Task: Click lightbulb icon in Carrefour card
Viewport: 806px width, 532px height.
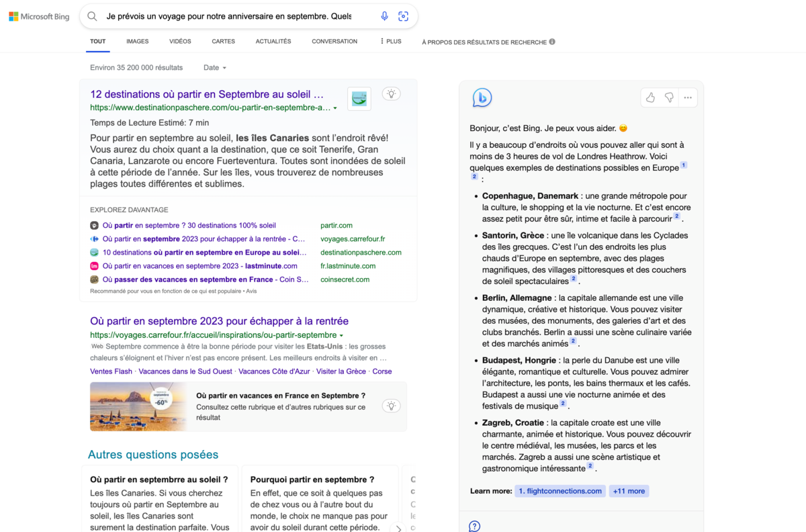Action: (x=392, y=406)
